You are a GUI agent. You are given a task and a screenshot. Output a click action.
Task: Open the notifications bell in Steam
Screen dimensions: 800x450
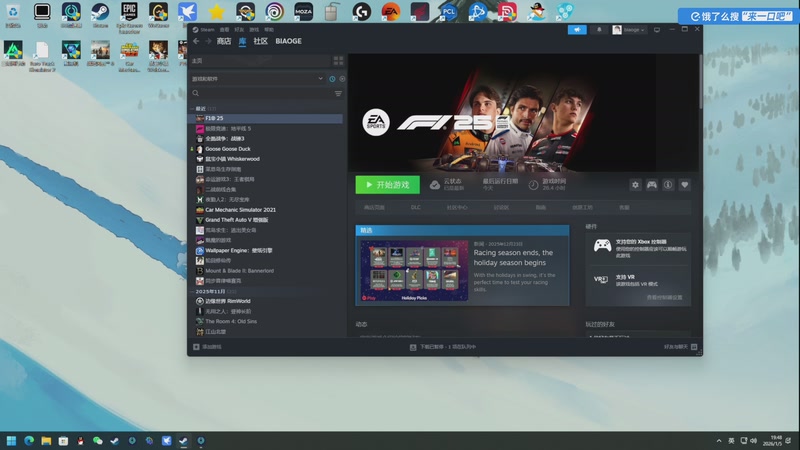tap(599, 30)
